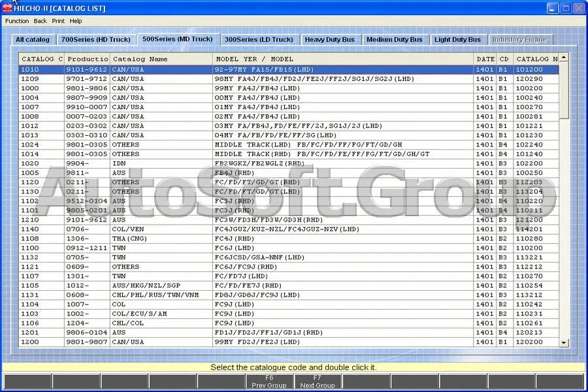
Task: Select catalog row 1200 for 99MY FD2J/FE2J
Action: [x=196, y=342]
